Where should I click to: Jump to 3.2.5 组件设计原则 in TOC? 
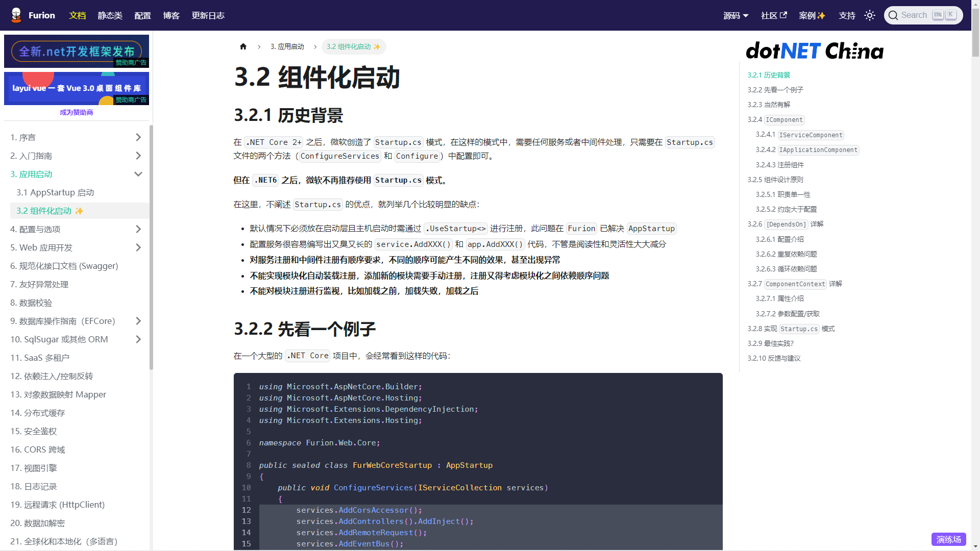775,180
